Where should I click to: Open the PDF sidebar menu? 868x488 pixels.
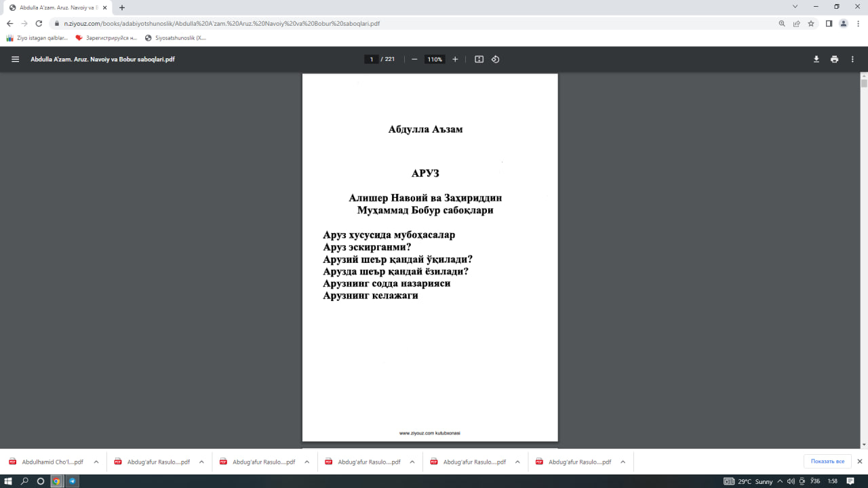point(15,59)
